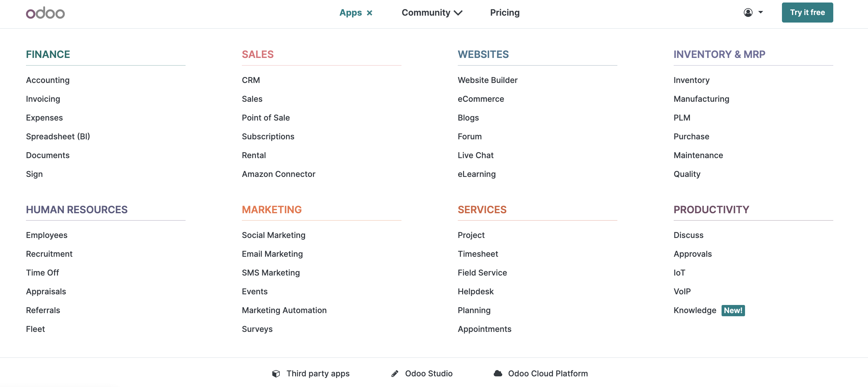Open Referrals app

click(43, 311)
